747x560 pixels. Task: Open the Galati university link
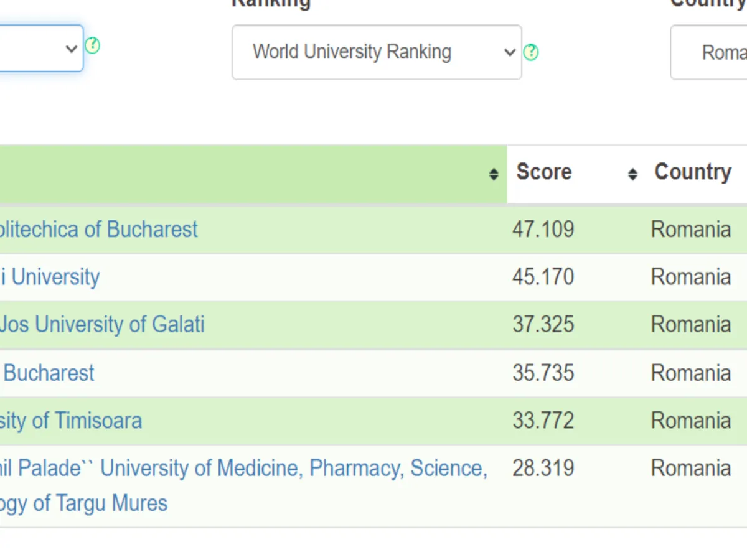(x=102, y=325)
